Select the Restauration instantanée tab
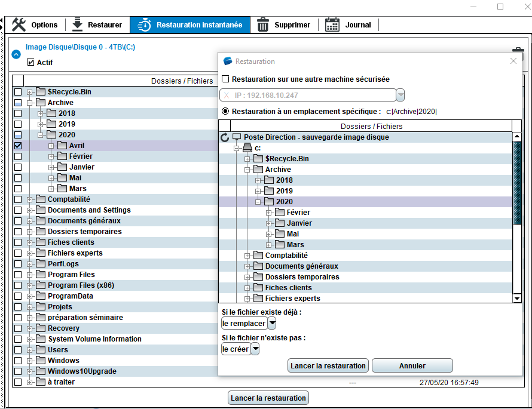 coord(190,24)
